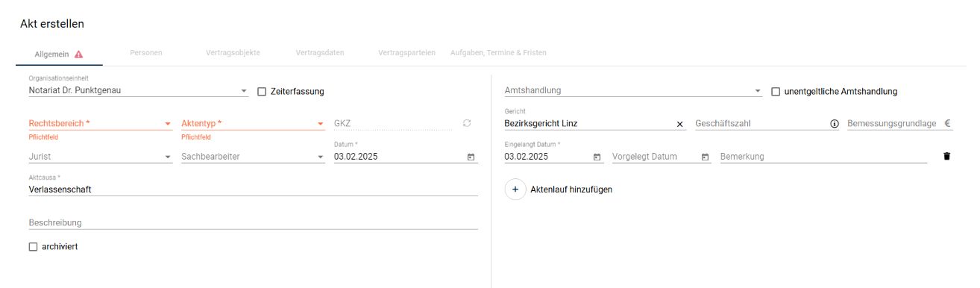Open calendar picker for Datum field
The width and height of the screenshot is (980, 288).
471,157
